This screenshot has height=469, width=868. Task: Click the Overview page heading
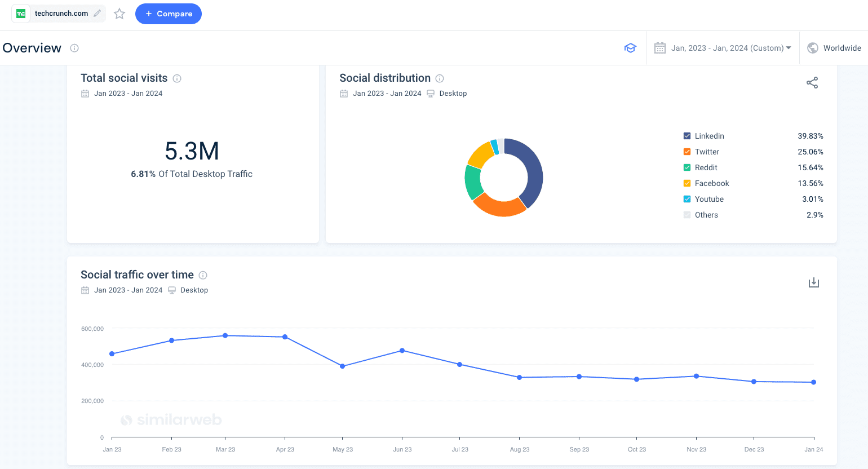(32, 48)
